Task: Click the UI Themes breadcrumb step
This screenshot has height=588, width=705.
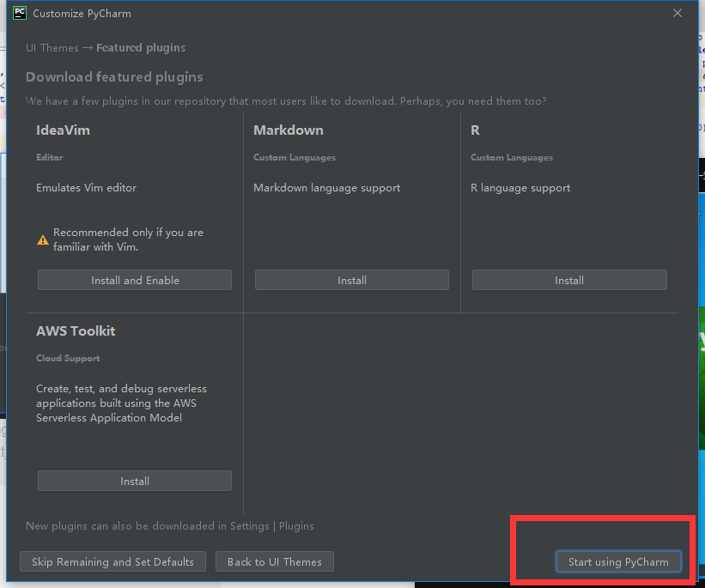Action: pyautogui.click(x=52, y=48)
